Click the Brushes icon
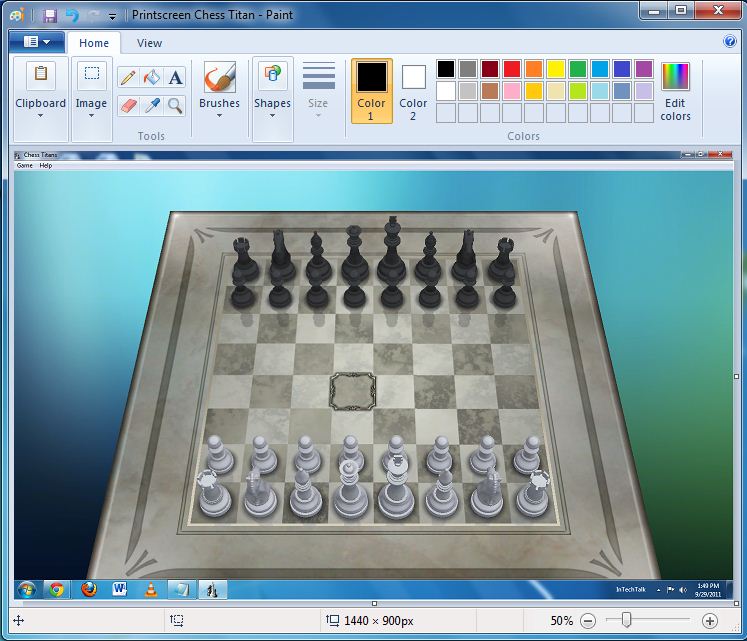The width and height of the screenshot is (747, 641). click(220, 77)
